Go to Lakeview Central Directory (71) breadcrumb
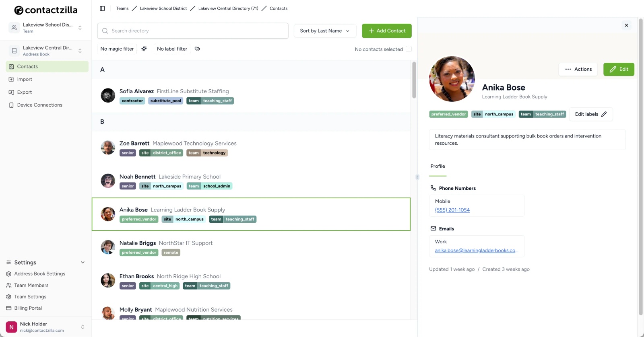 click(228, 8)
